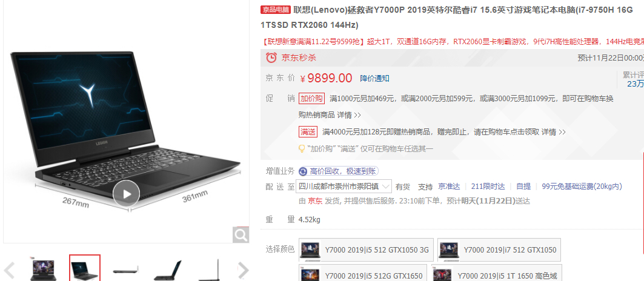Image resolution: width=644 pixels, height=281 pixels.
Task: Click the 高价回收 recycle icon
Action: (x=303, y=171)
